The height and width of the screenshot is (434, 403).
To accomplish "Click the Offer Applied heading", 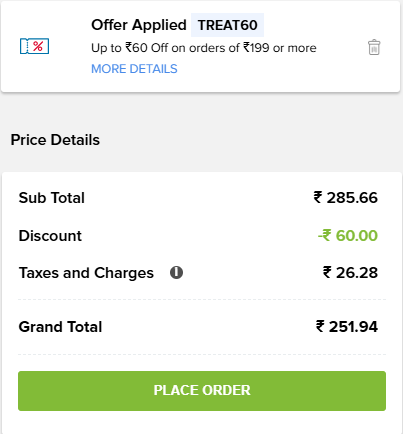I will [x=139, y=25].
